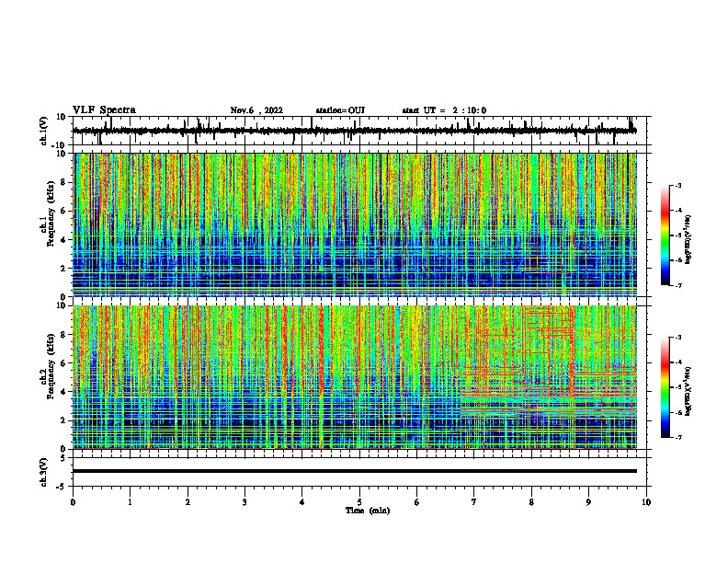This screenshot has width=728, height=563.
Task: Click the ch.2 "Frequency (kHz)" axis label
Action: 51,366
